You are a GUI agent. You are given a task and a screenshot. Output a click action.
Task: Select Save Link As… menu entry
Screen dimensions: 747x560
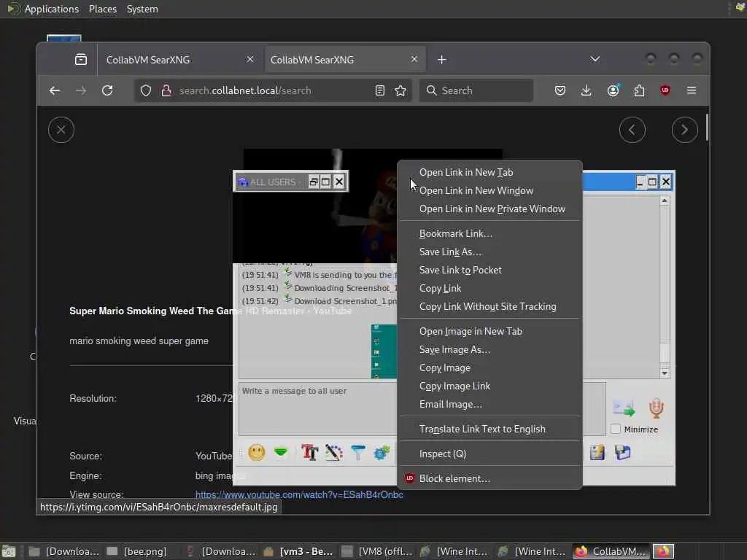click(x=489, y=252)
